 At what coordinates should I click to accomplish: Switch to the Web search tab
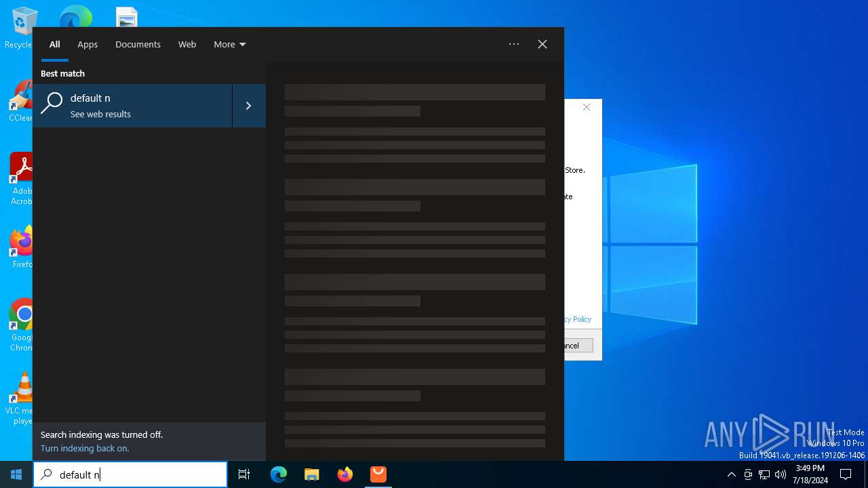tap(187, 44)
